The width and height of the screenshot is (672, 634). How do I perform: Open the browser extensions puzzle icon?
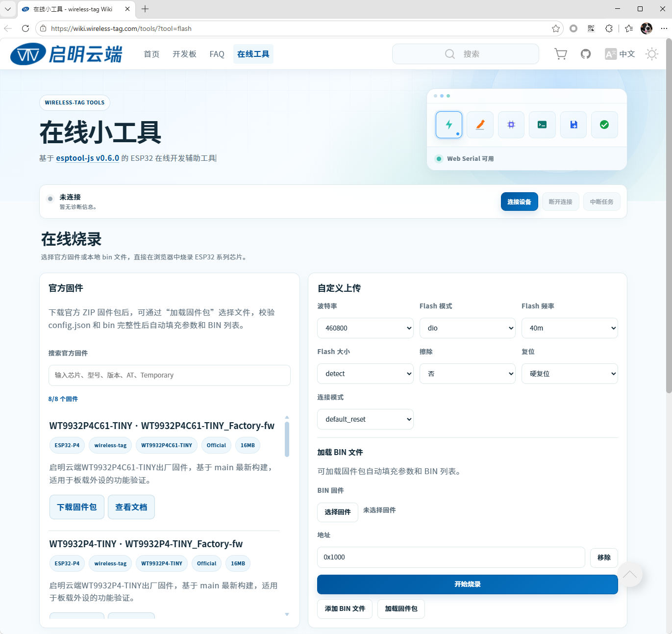click(x=609, y=28)
